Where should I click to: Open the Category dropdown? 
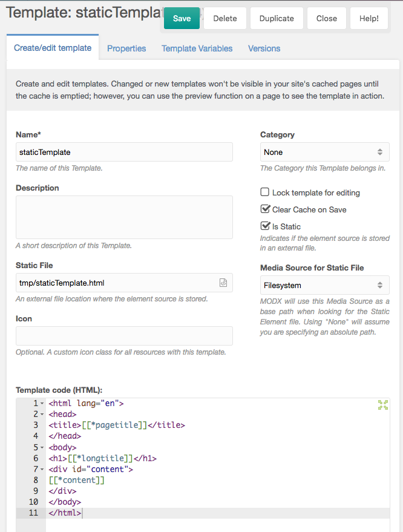point(324,152)
